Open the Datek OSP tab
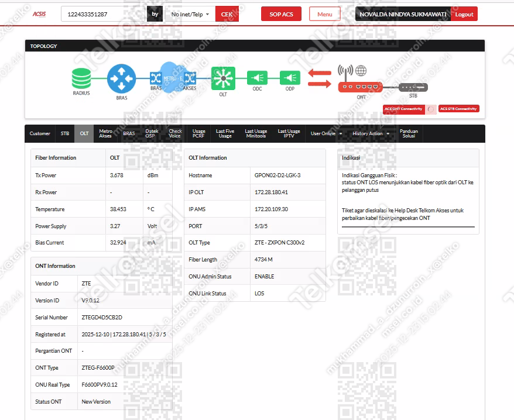The height and width of the screenshot is (420, 514). [152, 134]
